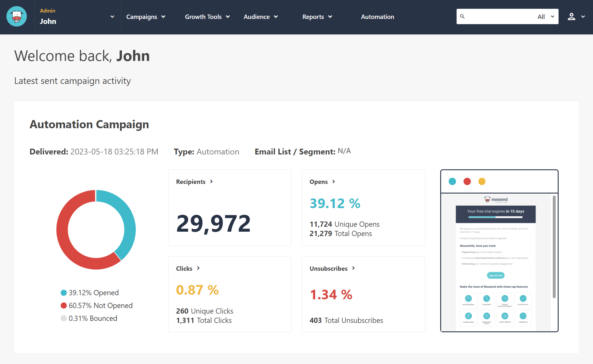The height and width of the screenshot is (364, 593).
Task: Select the Automation menu item
Action: point(377,17)
